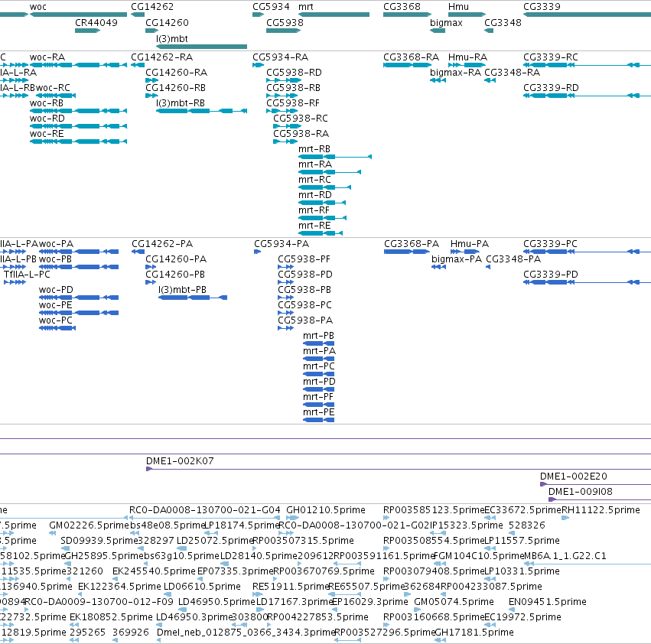
Task: Select transcript CG14262-RA
Action: point(161,57)
